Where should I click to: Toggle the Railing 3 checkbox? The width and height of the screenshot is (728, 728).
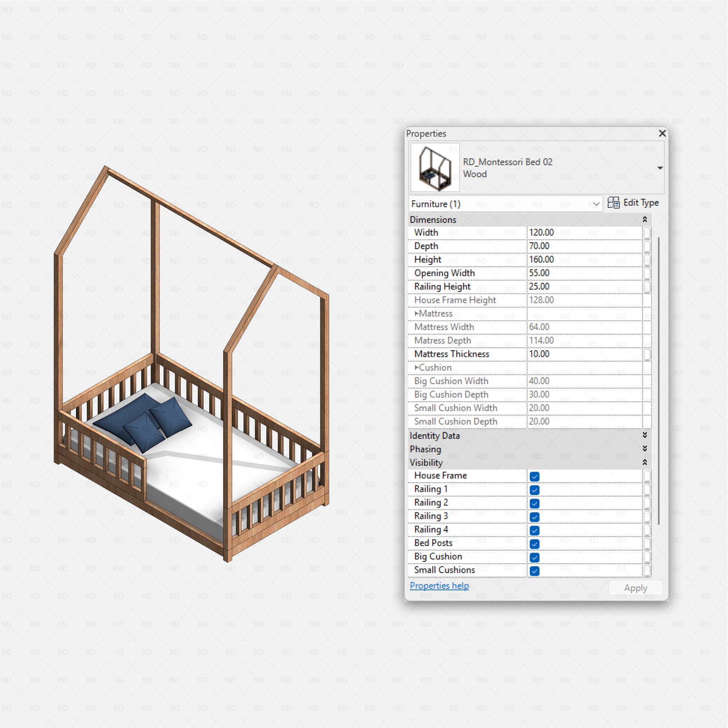point(534,517)
